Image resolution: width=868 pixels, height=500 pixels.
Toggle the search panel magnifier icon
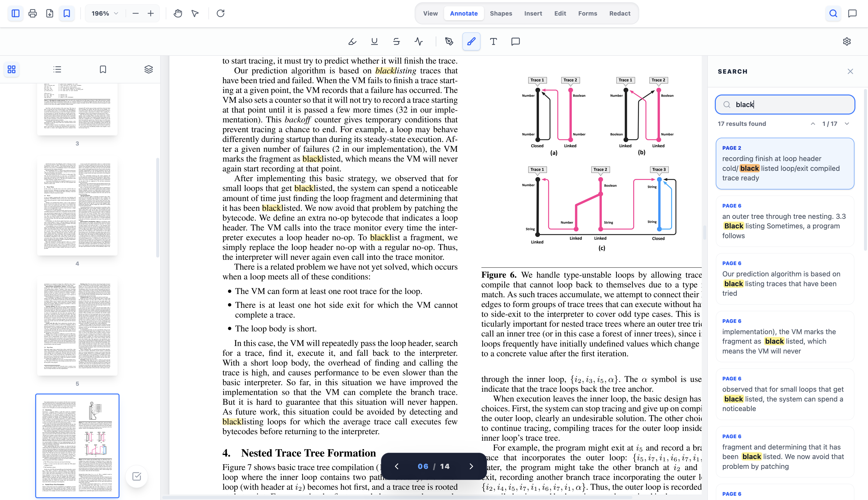coord(833,13)
